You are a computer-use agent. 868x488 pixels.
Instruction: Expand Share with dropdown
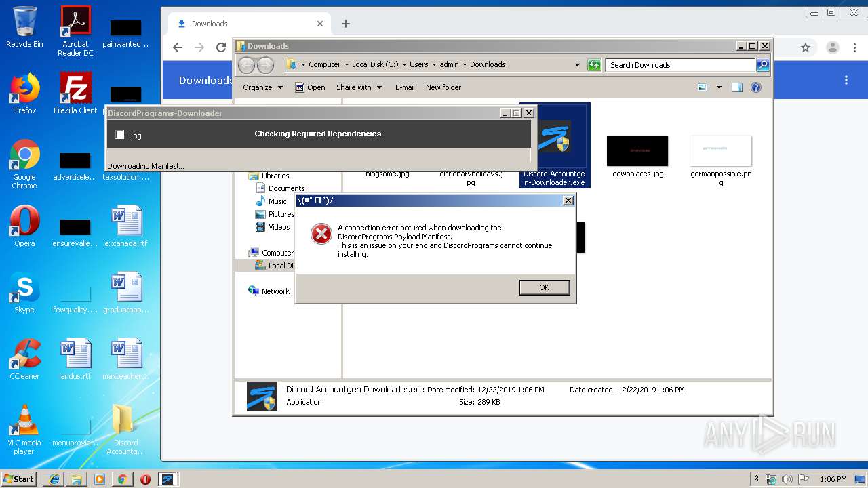click(x=359, y=87)
